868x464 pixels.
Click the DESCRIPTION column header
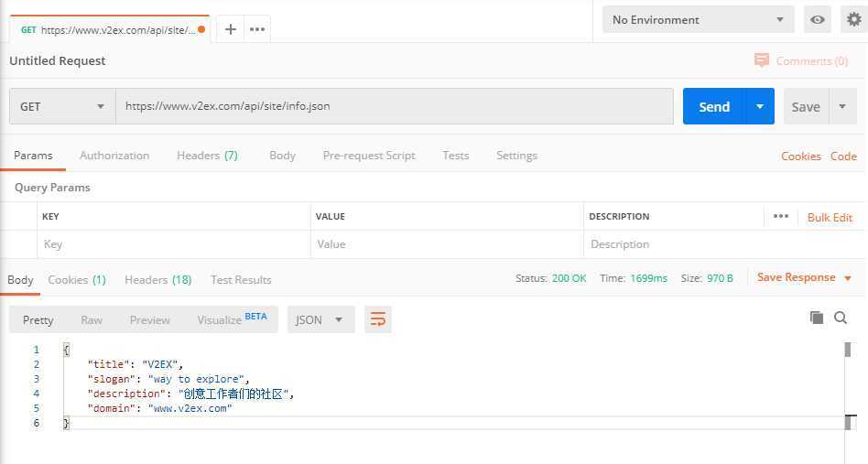[619, 216]
